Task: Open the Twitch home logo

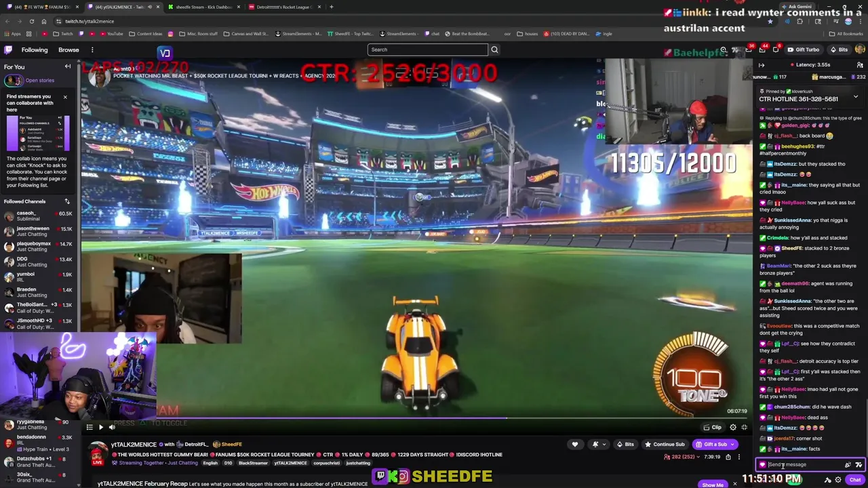Action: (8, 49)
